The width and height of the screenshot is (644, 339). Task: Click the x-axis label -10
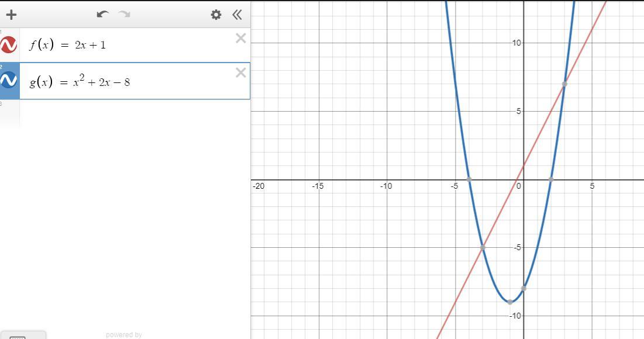pos(386,186)
